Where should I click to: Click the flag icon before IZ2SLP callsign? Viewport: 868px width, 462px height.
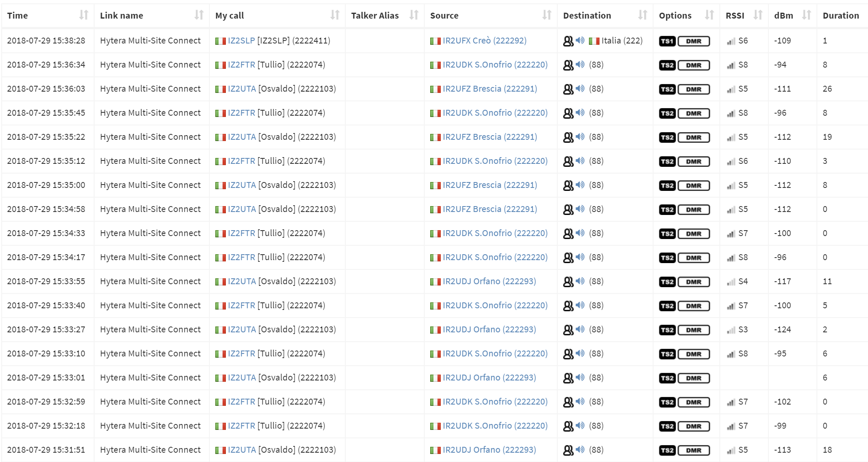[220, 41]
